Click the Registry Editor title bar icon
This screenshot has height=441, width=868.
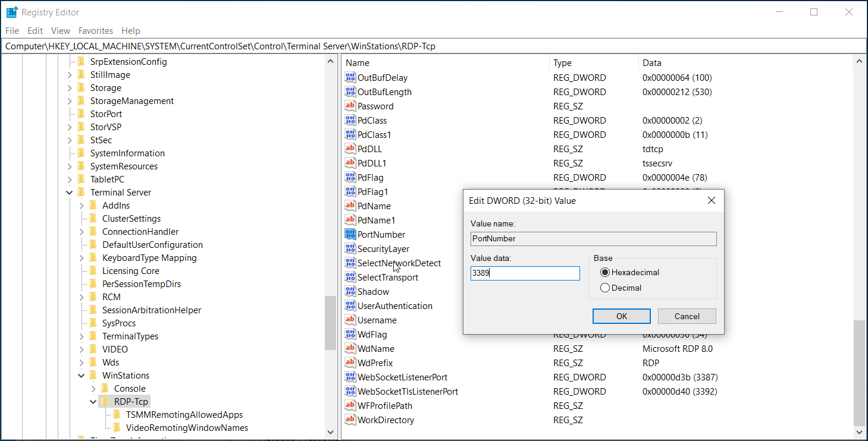pos(12,12)
